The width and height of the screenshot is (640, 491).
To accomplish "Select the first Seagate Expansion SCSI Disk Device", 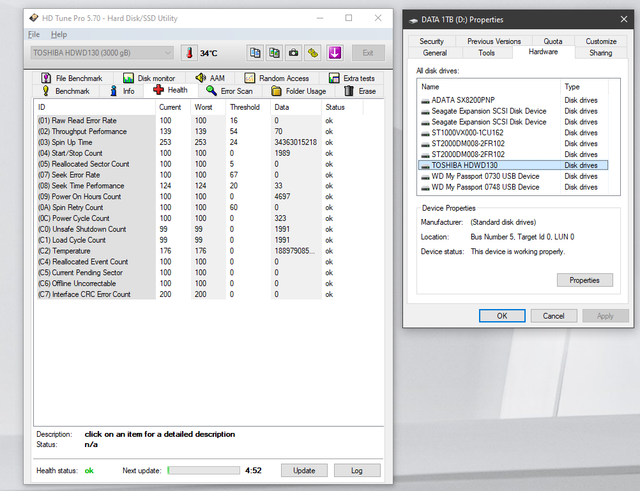I will 513,111.
